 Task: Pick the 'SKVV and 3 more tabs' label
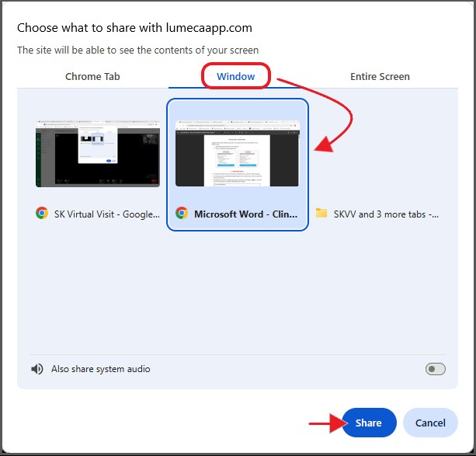pos(387,214)
